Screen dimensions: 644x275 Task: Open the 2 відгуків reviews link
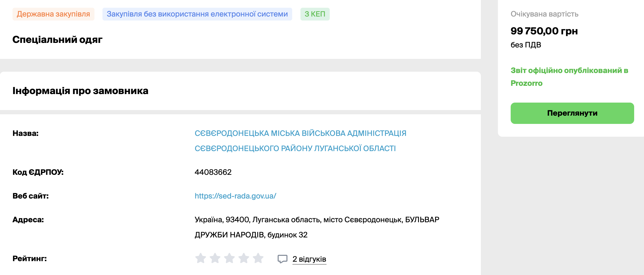tap(309, 259)
